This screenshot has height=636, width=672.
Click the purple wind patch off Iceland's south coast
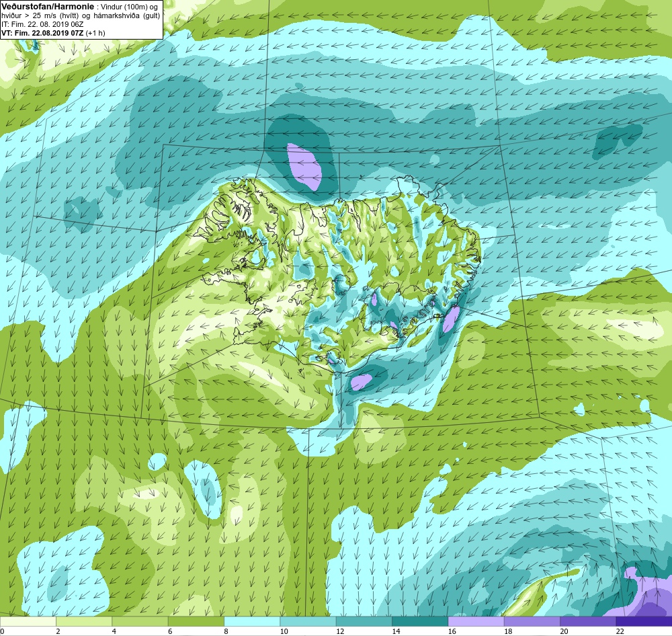click(362, 381)
